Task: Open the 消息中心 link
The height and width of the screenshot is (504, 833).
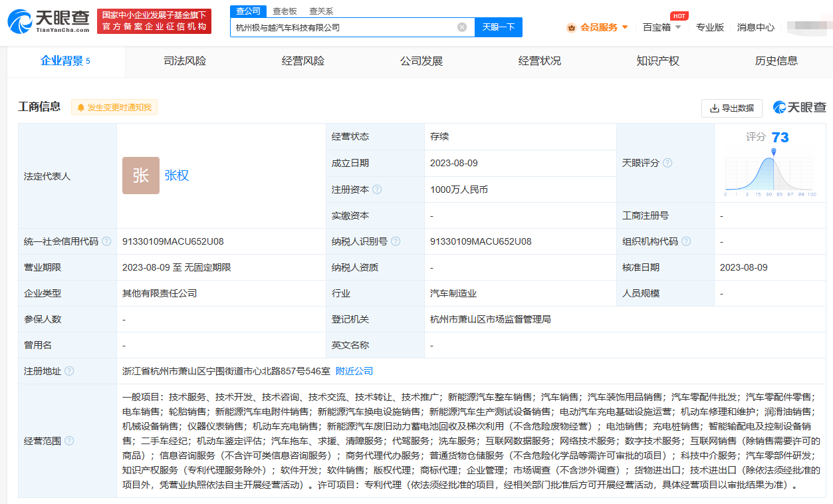Action: [756, 27]
